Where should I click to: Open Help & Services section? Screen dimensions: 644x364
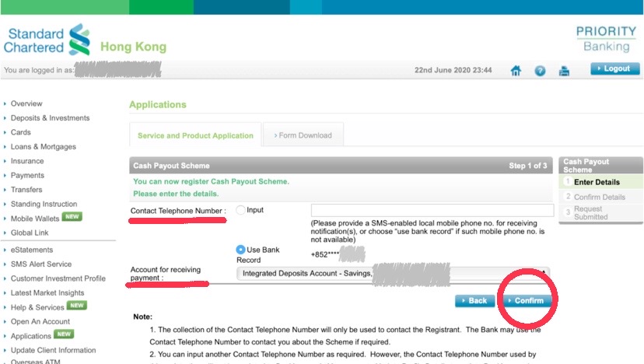click(37, 307)
